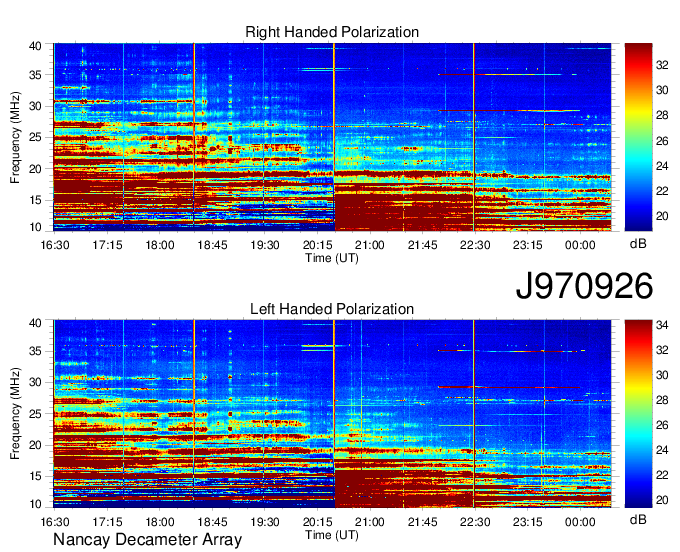
Task: Click the 24 value on Right Handed colorbar
Action: click(x=662, y=166)
